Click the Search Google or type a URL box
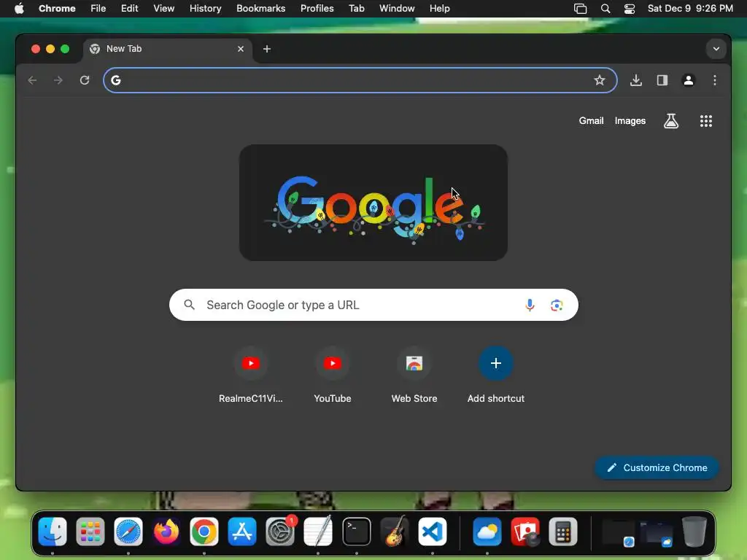 click(x=373, y=305)
